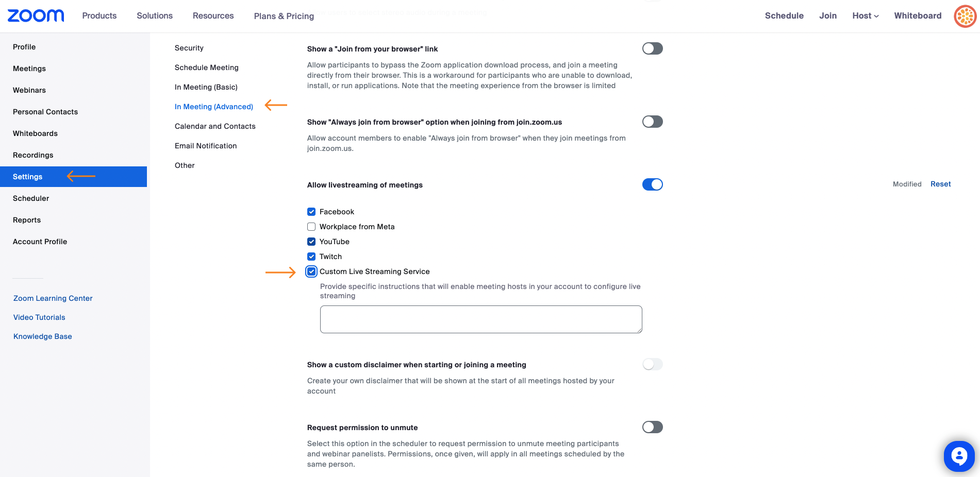
Task: Open the chat support bubble
Action: [959, 456]
